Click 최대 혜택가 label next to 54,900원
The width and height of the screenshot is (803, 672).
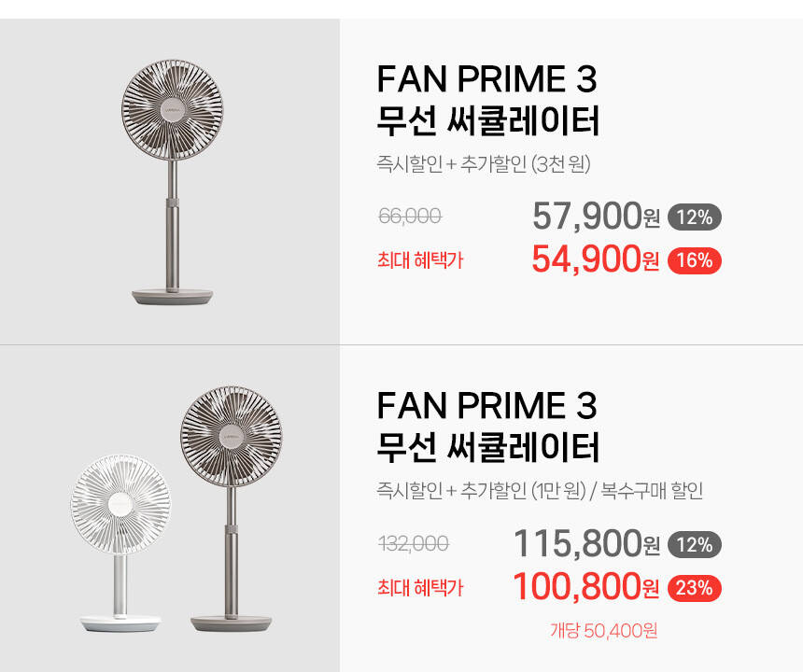click(419, 261)
